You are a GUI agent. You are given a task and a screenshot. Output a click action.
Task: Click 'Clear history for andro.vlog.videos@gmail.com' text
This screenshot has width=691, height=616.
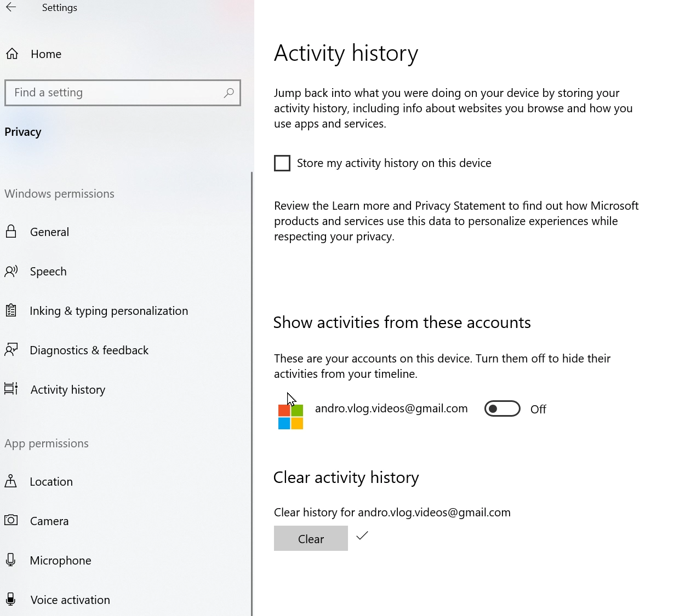(x=392, y=513)
